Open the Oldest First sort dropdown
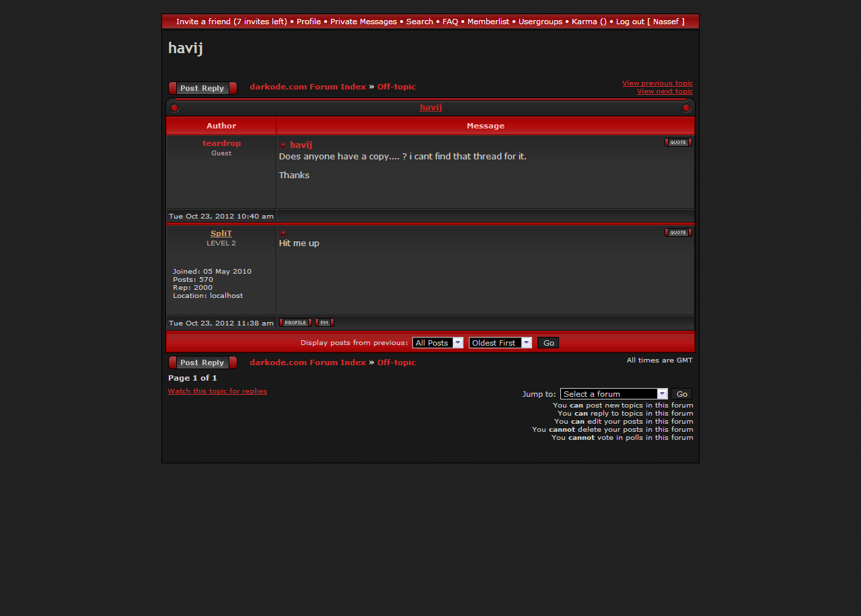 [x=500, y=343]
